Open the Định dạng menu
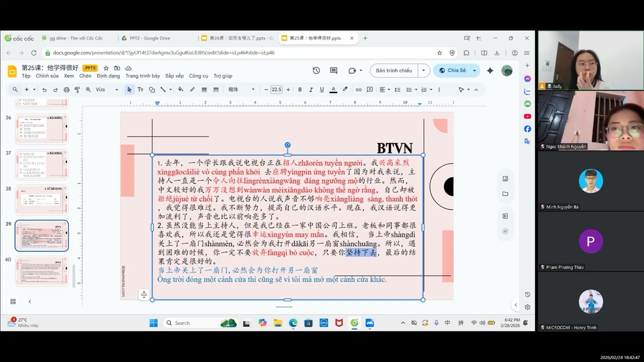The image size is (644, 362). point(108,76)
